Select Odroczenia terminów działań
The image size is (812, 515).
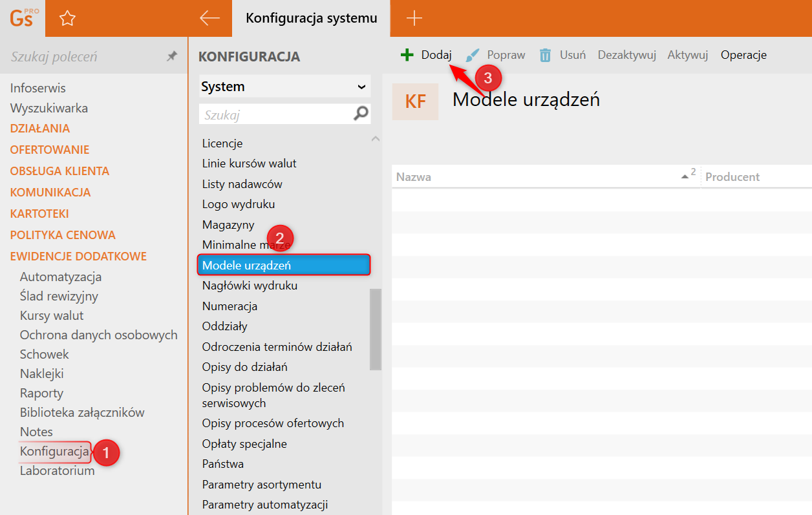click(x=277, y=347)
